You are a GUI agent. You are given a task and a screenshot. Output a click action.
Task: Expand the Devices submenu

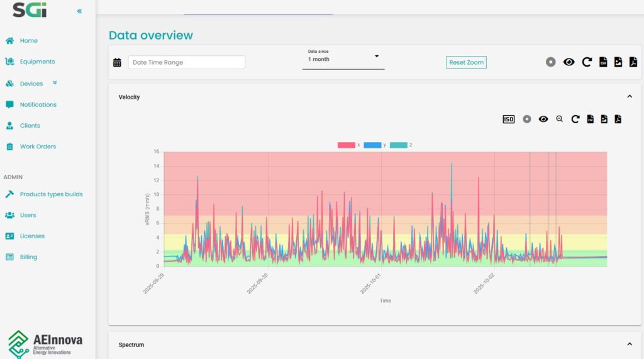[x=55, y=83]
